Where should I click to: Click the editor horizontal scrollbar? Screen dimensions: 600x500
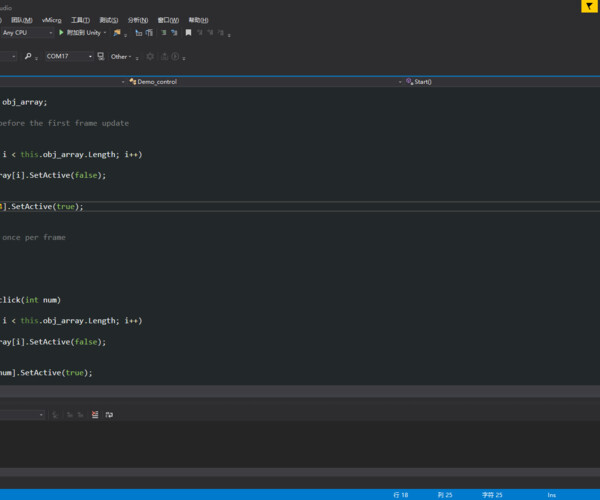coord(300,391)
